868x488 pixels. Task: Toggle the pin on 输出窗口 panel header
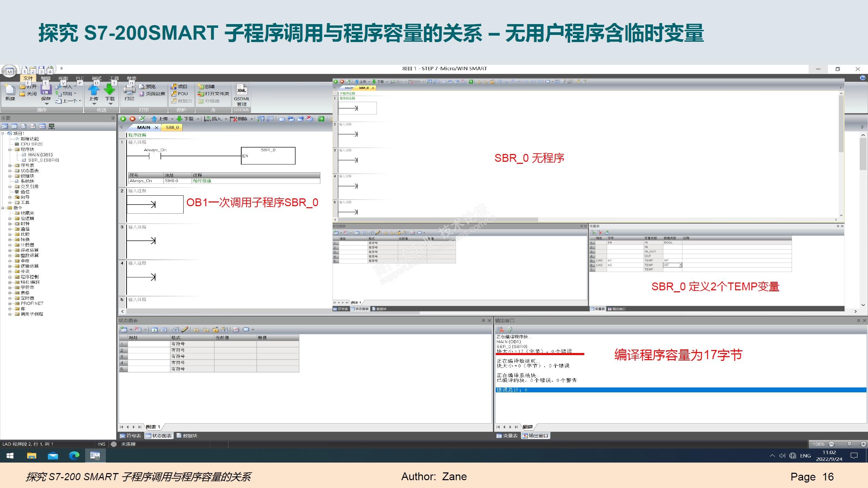click(x=858, y=320)
